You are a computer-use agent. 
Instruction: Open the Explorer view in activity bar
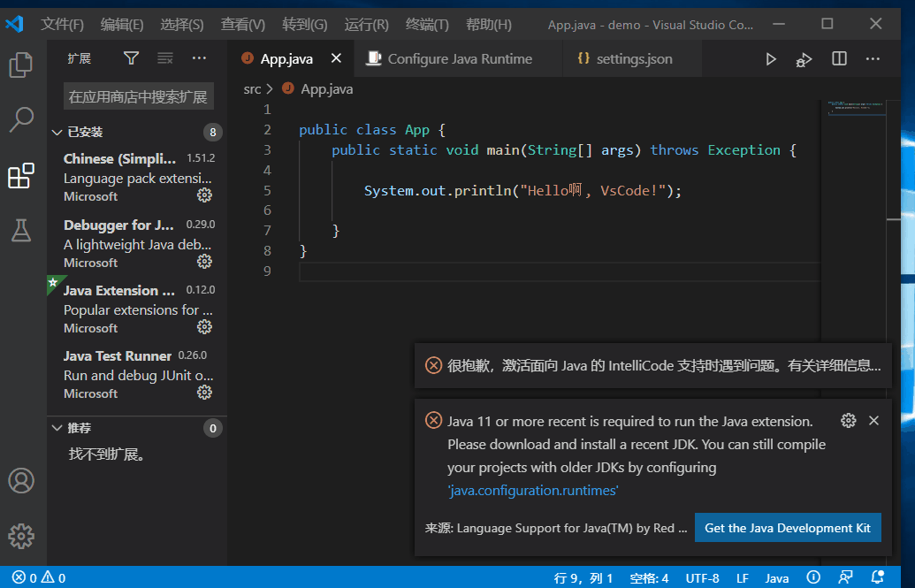[x=21, y=65]
